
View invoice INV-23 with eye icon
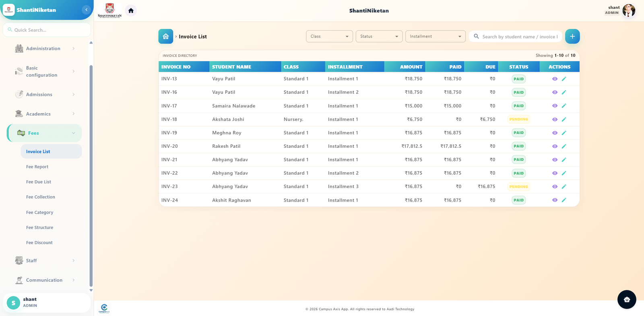pyautogui.click(x=555, y=186)
